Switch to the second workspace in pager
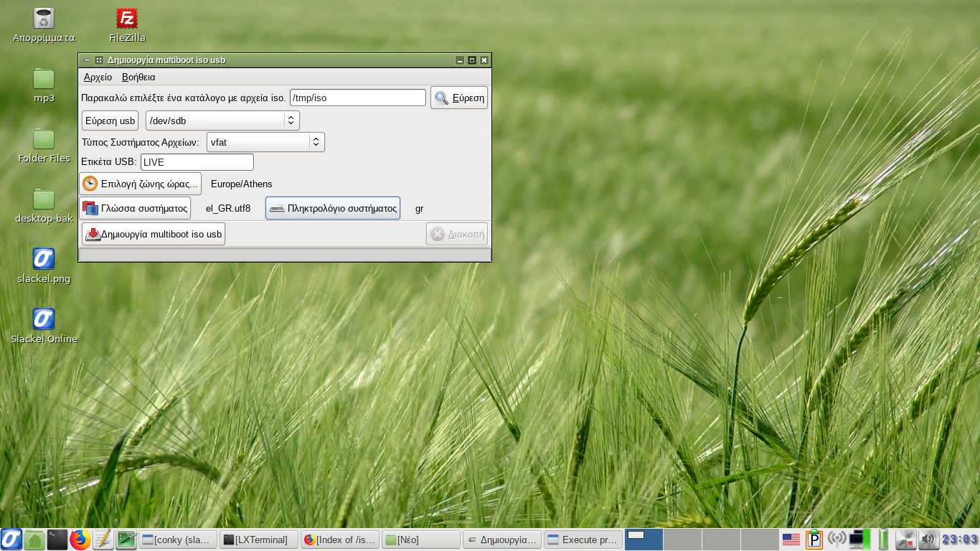Image resolution: width=980 pixels, height=551 pixels. click(x=682, y=540)
